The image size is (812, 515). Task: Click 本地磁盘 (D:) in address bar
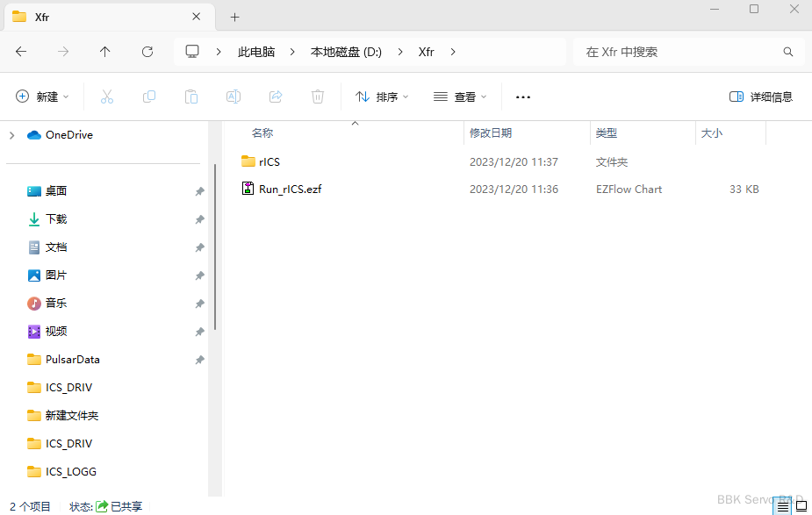click(346, 52)
